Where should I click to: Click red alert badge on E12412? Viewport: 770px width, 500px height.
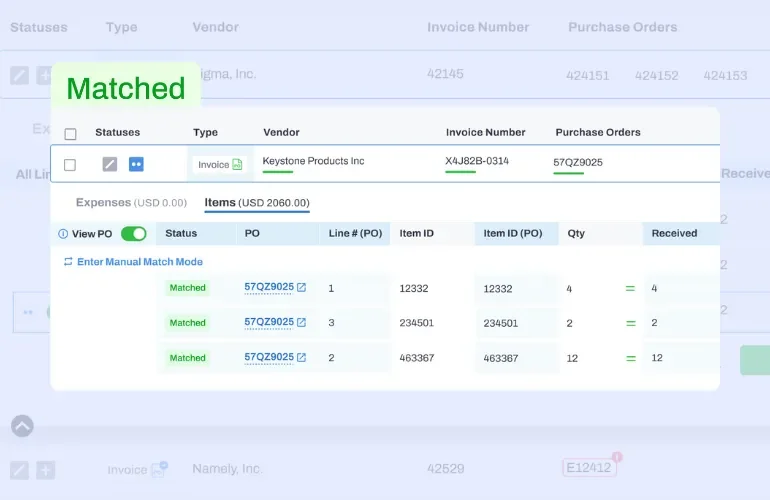(x=617, y=457)
